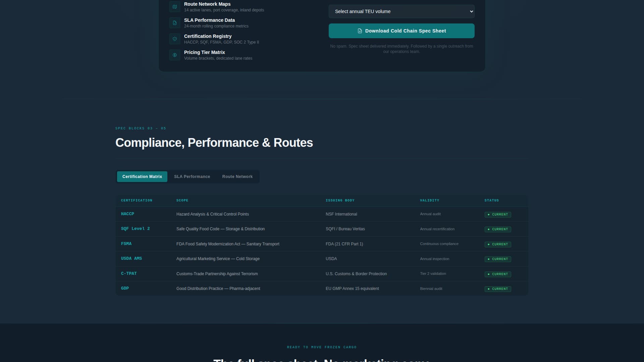Click the Certification column header
Image resolution: width=644 pixels, height=362 pixels.
coord(137,200)
